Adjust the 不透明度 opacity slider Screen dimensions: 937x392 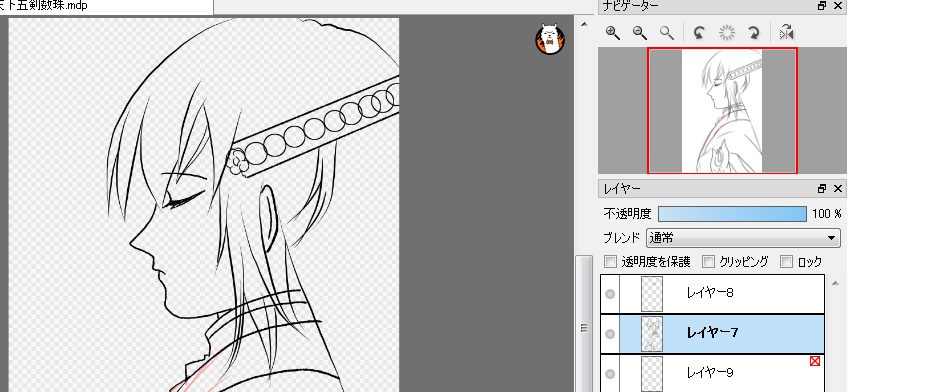coord(732,214)
